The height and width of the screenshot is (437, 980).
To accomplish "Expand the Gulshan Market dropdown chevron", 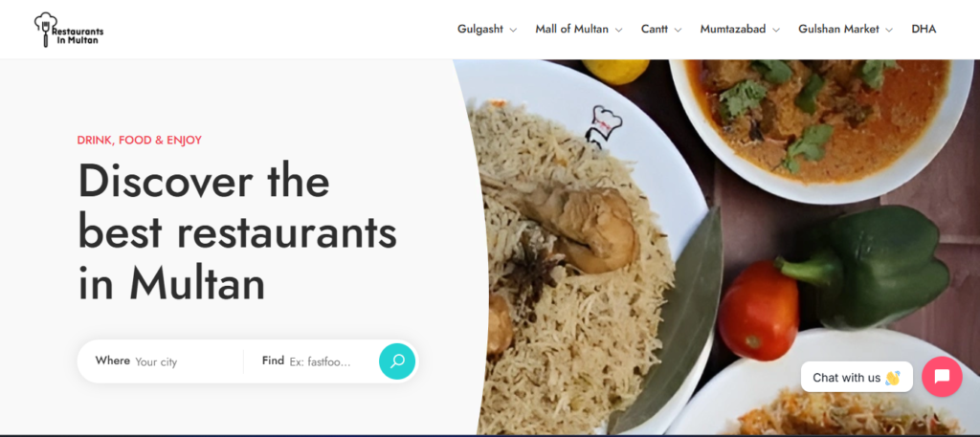I will click(889, 30).
